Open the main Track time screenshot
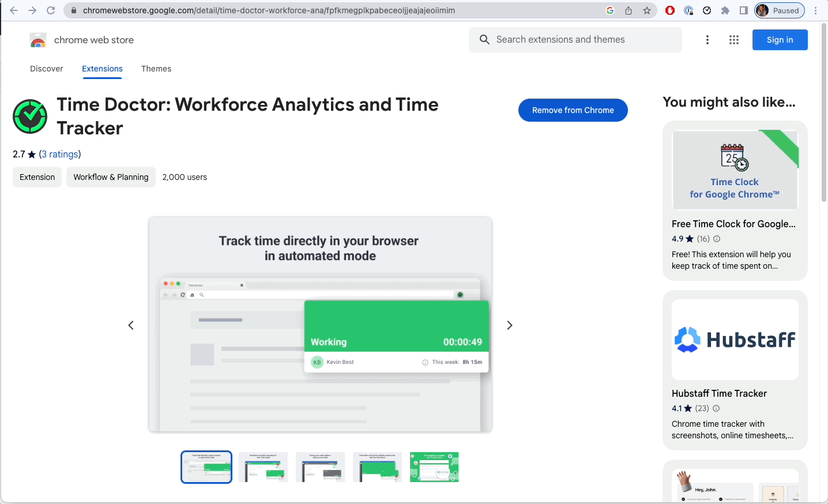Screen dimensions: 828x504 320,325
